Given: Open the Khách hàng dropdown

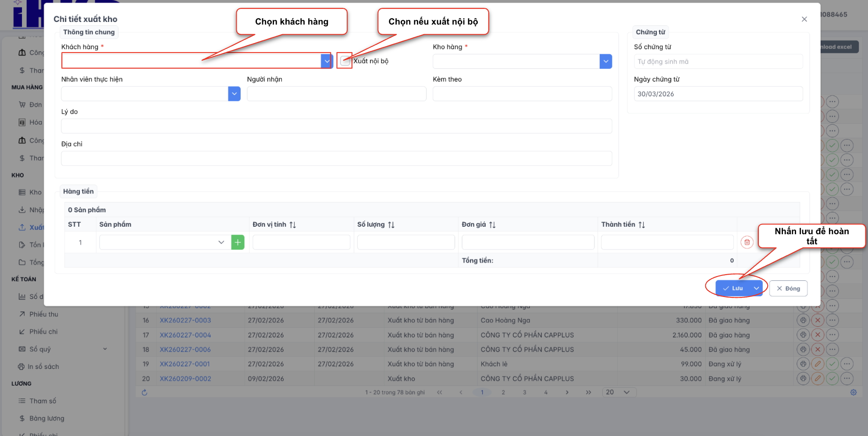Looking at the screenshot, I should tap(327, 61).
